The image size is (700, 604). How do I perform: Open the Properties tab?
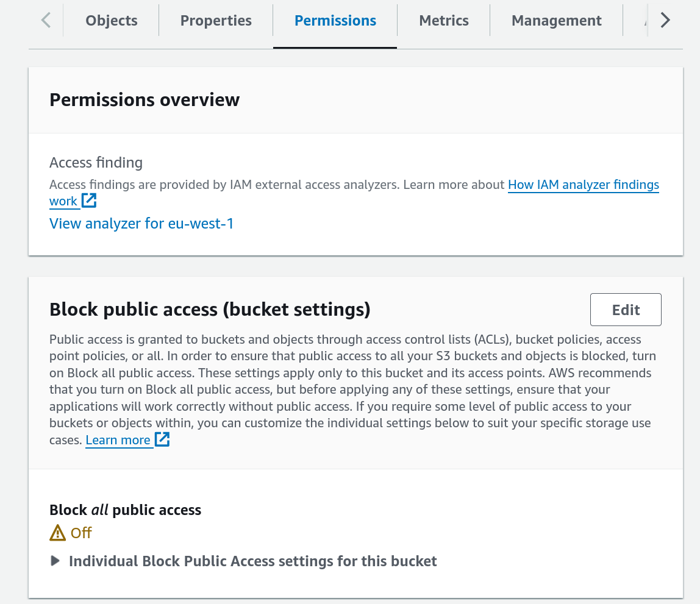[215, 20]
